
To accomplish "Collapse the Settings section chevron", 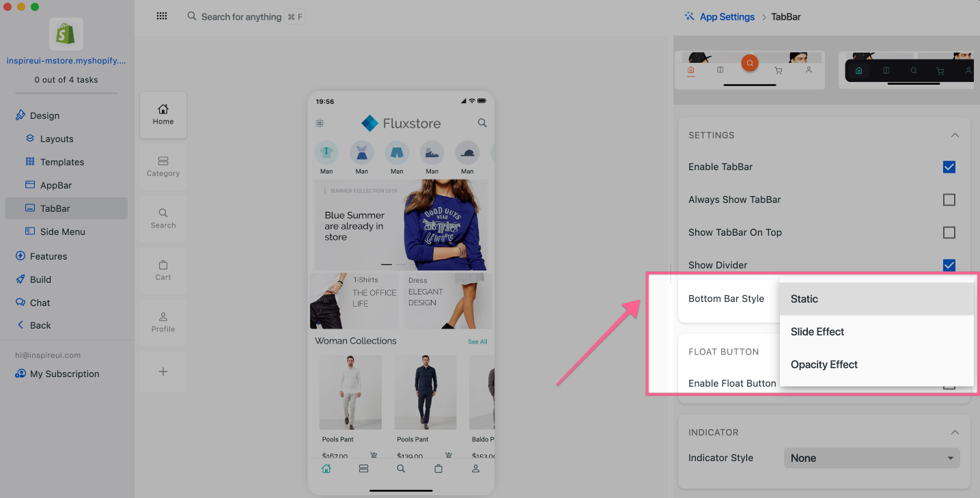I will tap(955, 135).
